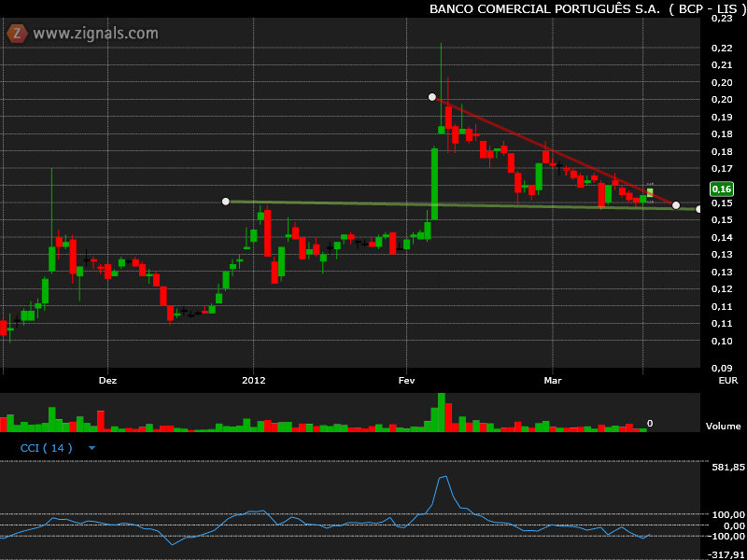
Task: Click the 0,22 price axis label
Action: [721, 48]
